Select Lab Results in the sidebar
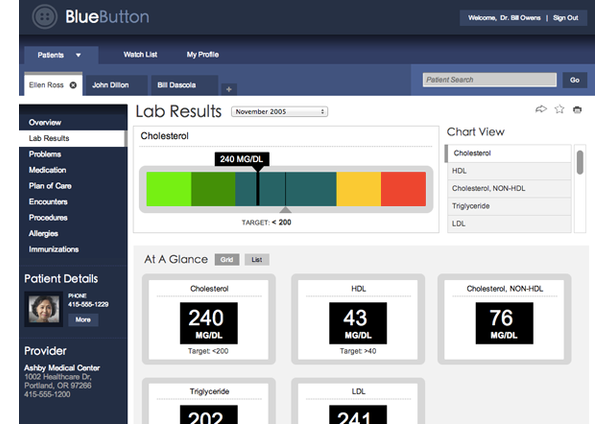615x424 pixels. point(73,138)
